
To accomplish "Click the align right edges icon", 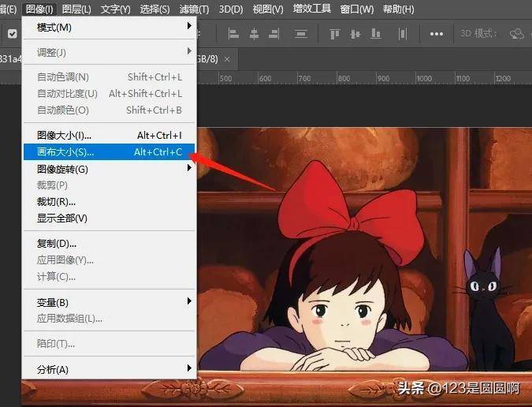I will point(273,34).
